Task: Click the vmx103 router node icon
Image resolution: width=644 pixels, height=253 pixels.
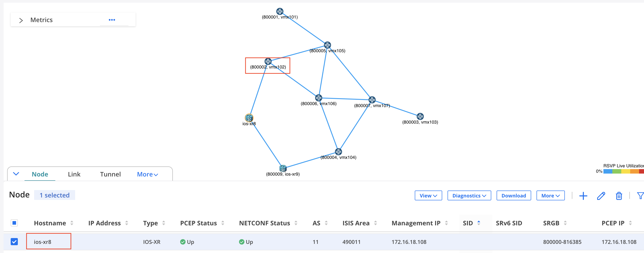Action: pos(420,116)
